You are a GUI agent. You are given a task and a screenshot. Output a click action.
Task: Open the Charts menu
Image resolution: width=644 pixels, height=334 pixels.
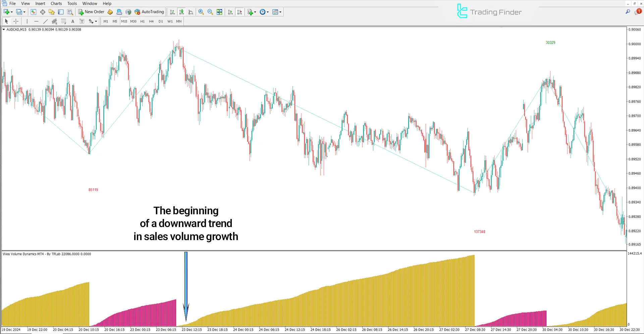(x=56, y=3)
